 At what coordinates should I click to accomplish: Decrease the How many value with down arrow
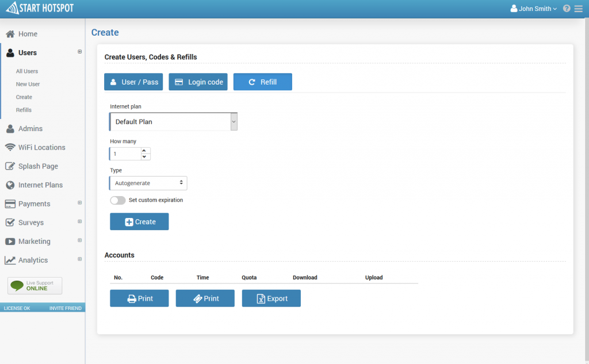click(x=144, y=156)
